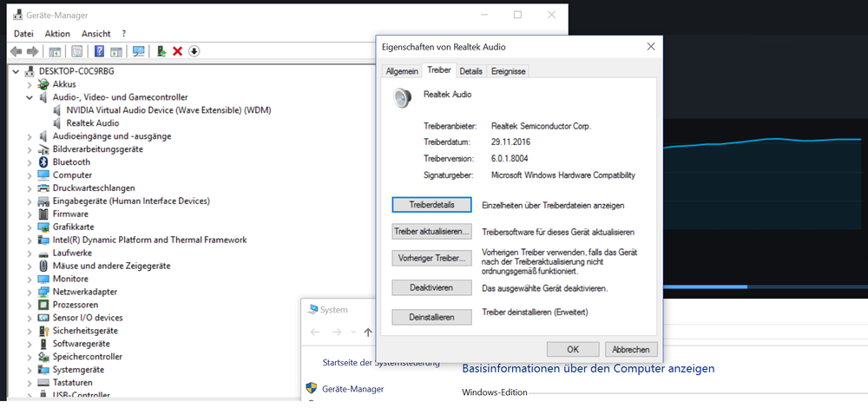Close the Realtek Audio properties dialog
This screenshot has width=868, height=415.
(x=651, y=47)
